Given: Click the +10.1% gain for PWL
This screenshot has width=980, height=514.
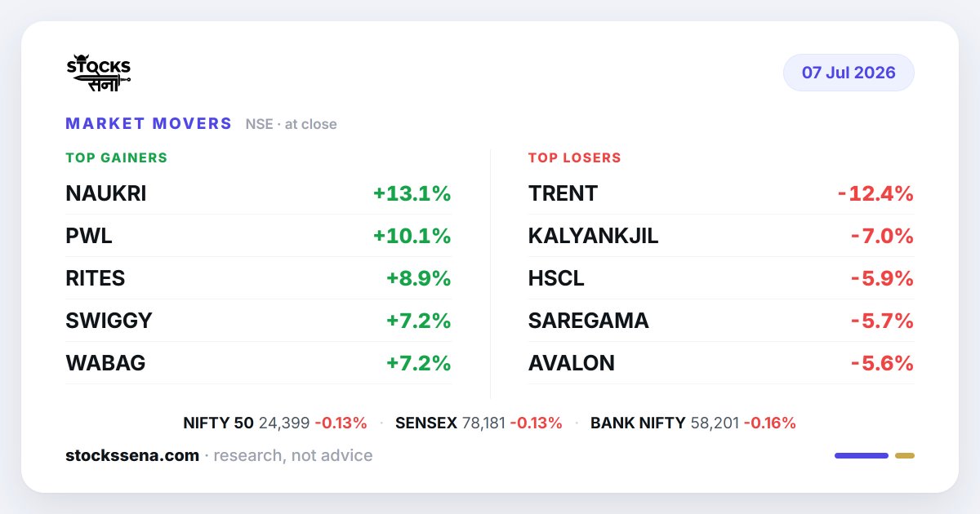Looking at the screenshot, I should (x=412, y=237).
